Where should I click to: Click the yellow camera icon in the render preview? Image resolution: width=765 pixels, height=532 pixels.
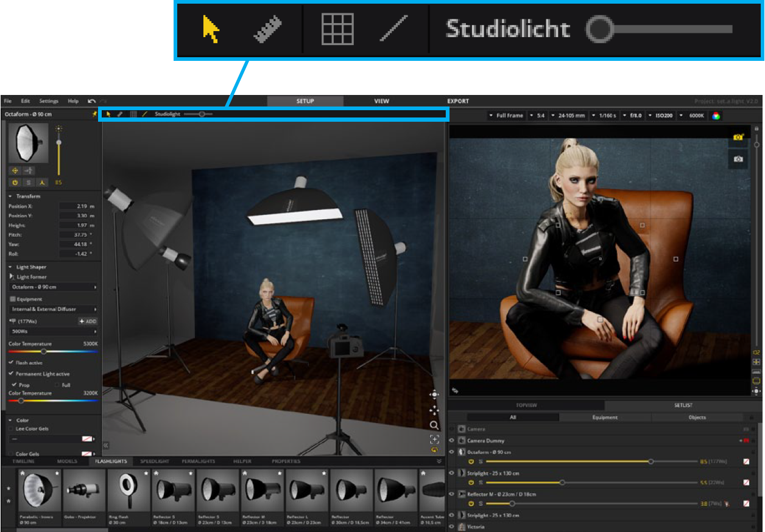738,138
